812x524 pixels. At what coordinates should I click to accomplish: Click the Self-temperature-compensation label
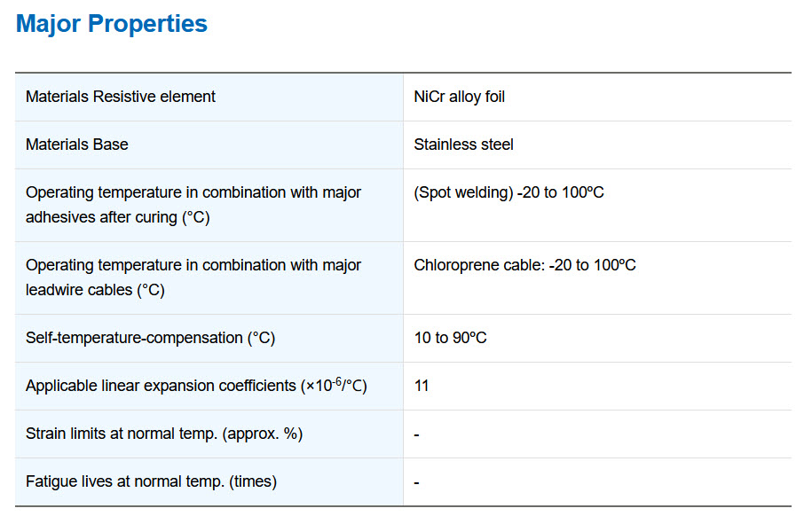pyautogui.click(x=150, y=338)
